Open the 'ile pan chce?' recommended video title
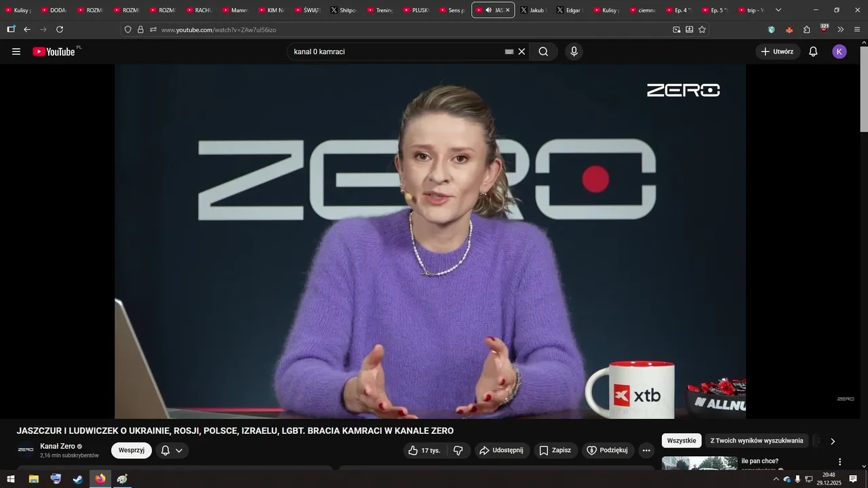Image resolution: width=868 pixels, height=488 pixels. click(x=759, y=461)
